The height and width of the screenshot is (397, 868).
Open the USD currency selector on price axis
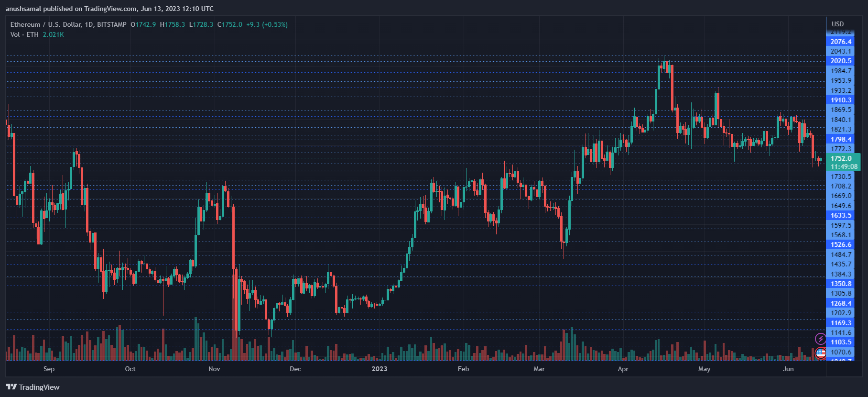tap(837, 24)
